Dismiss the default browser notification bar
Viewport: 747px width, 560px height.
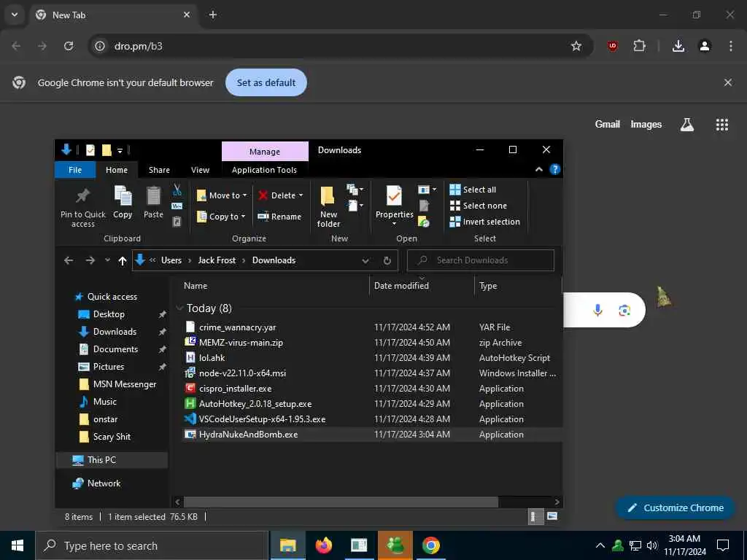[728, 83]
